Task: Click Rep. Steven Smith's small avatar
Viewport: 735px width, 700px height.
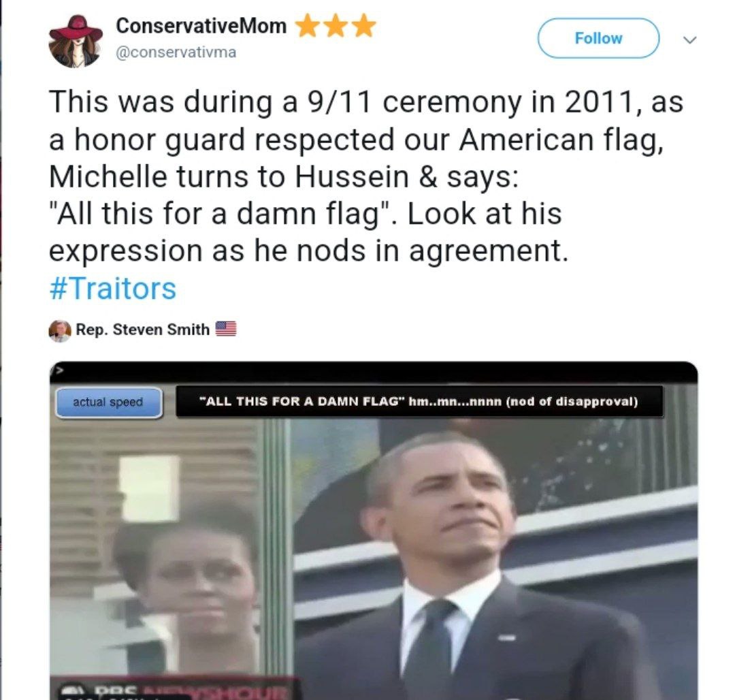Action: 59,330
